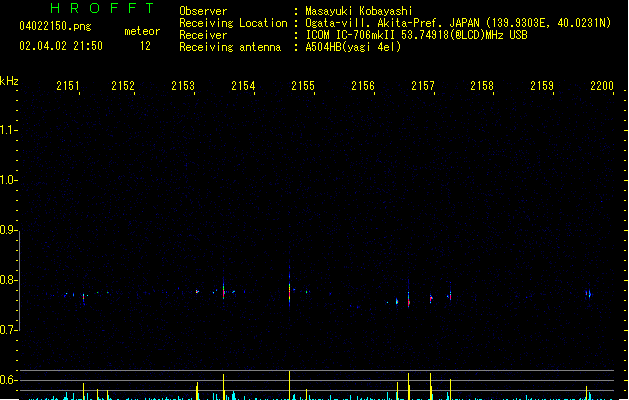Screen dimensions: 629x400
Task: Click the 0.8 kHz frequency label
Action: pyautogui.click(x=7, y=280)
